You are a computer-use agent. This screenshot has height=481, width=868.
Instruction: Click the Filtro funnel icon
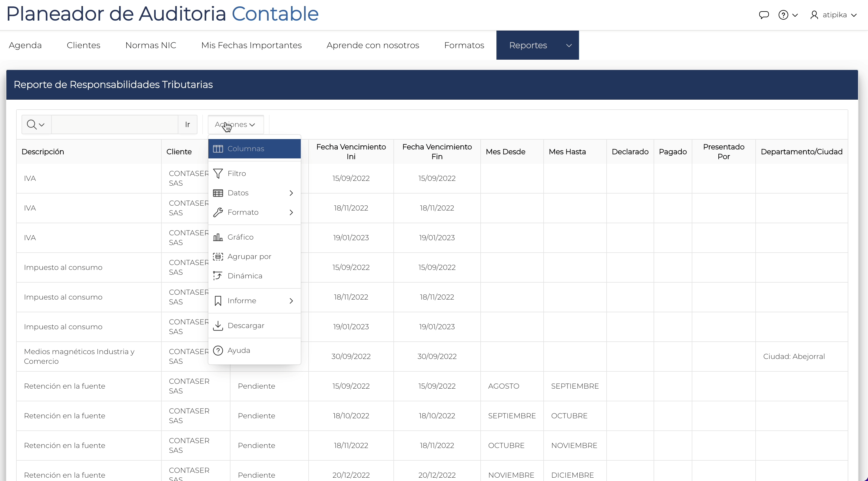click(218, 174)
